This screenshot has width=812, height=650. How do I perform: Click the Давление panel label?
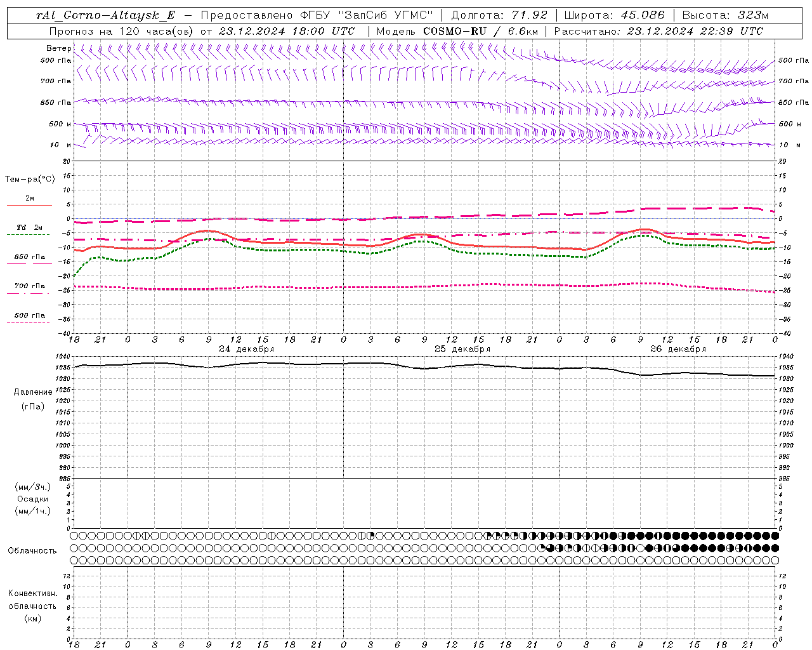(x=33, y=392)
